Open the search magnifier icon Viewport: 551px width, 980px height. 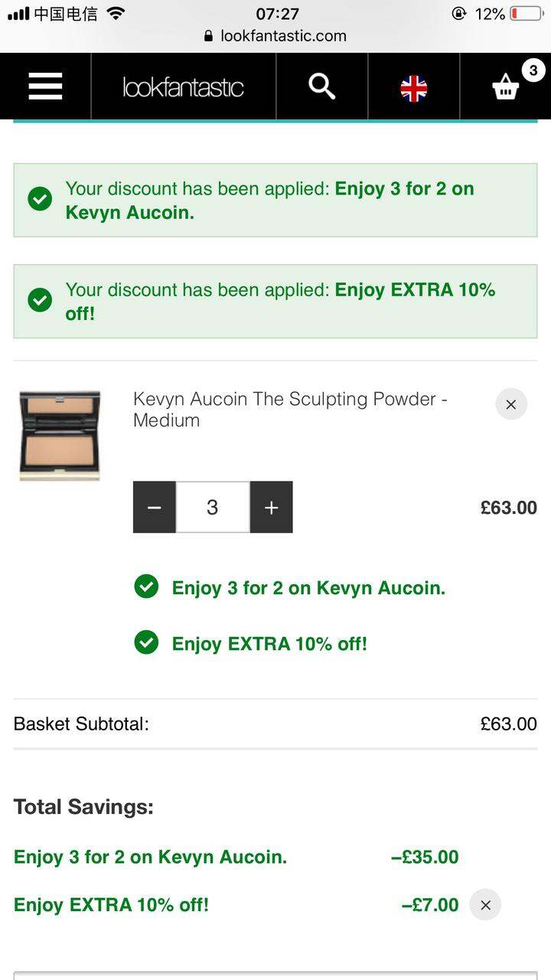pos(322,87)
